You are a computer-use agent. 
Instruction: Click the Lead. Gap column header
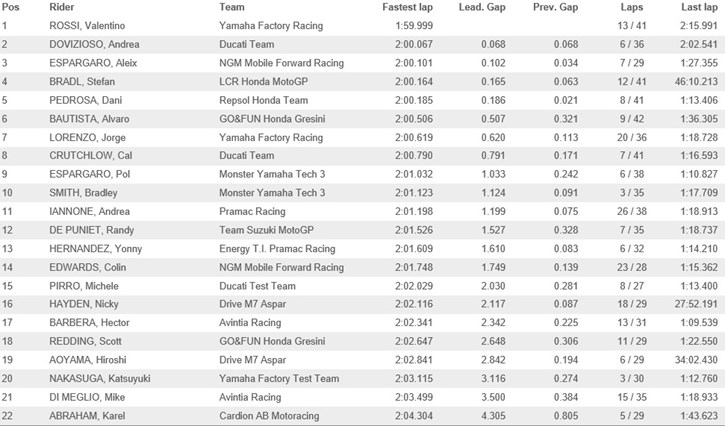[x=482, y=7]
